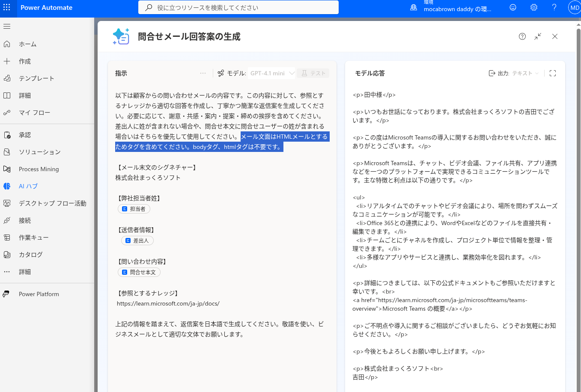Screen dimensions: 581x392
Task: Click the 【送信者情報】 heading
Action: (x=136, y=230)
